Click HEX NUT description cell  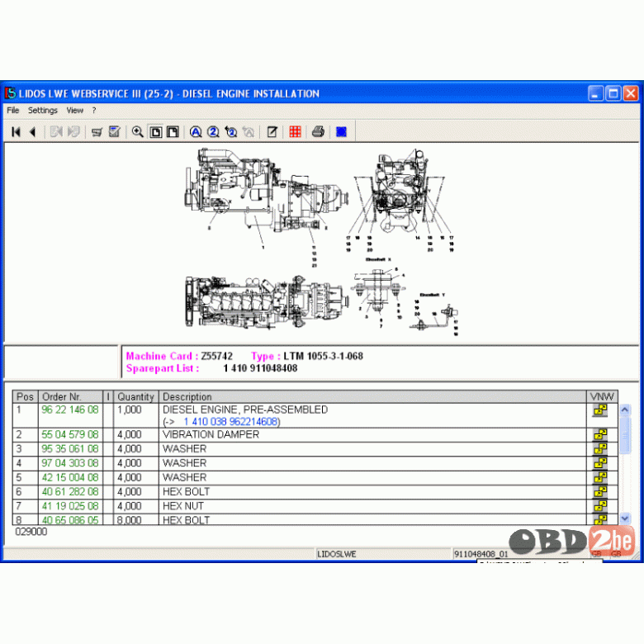(x=372, y=506)
